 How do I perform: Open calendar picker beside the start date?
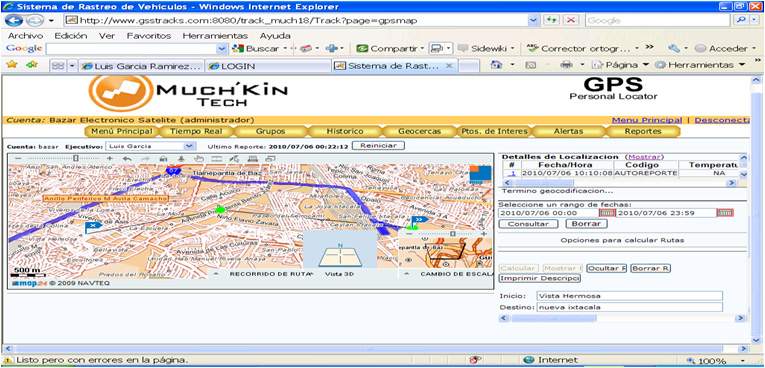pyautogui.click(x=606, y=213)
